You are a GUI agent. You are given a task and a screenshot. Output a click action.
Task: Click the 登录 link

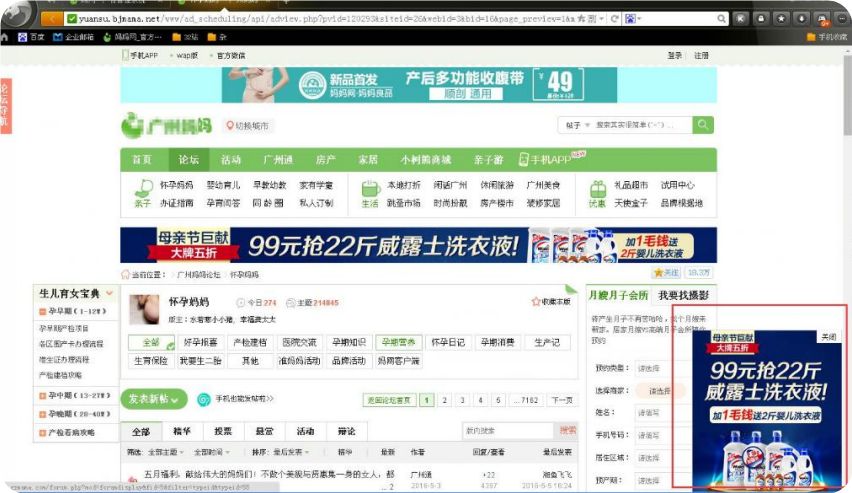click(674, 55)
